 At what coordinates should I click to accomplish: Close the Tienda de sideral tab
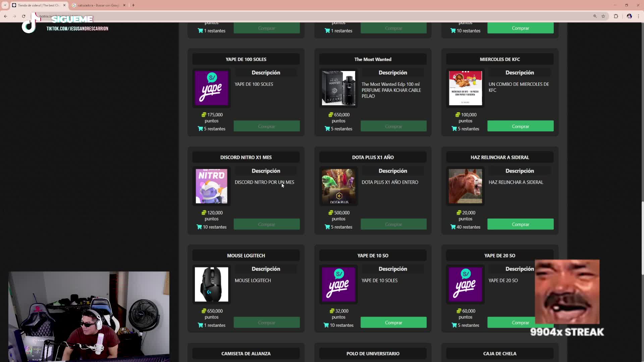(x=64, y=5)
